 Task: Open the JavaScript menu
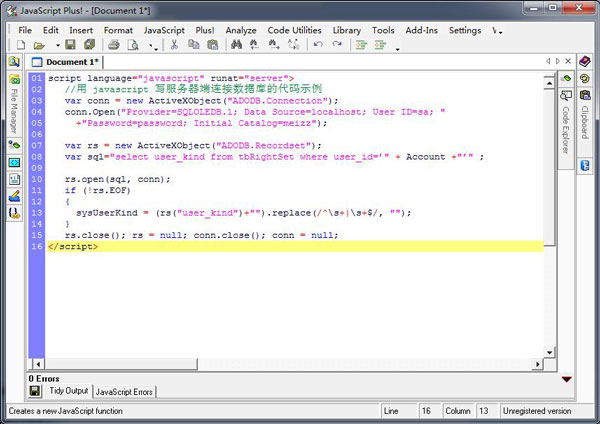click(164, 30)
